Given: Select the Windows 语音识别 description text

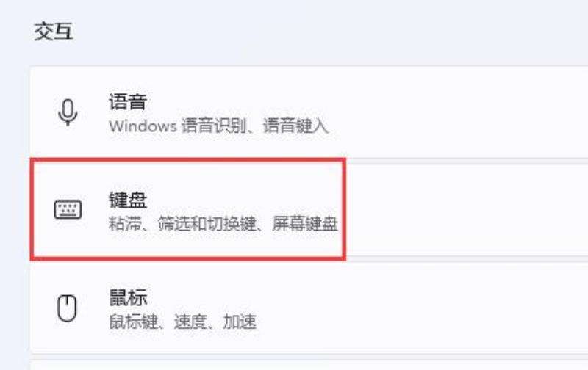Looking at the screenshot, I should [178, 126].
